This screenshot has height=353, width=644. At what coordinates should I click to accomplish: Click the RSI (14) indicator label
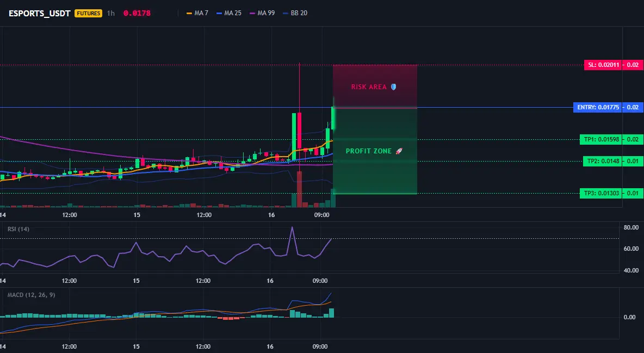[18, 229]
